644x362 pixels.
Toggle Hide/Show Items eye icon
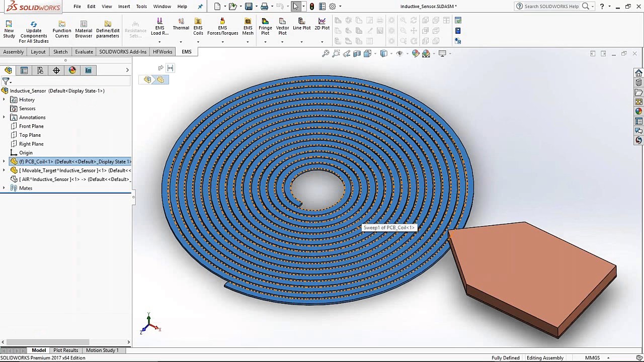point(399,53)
